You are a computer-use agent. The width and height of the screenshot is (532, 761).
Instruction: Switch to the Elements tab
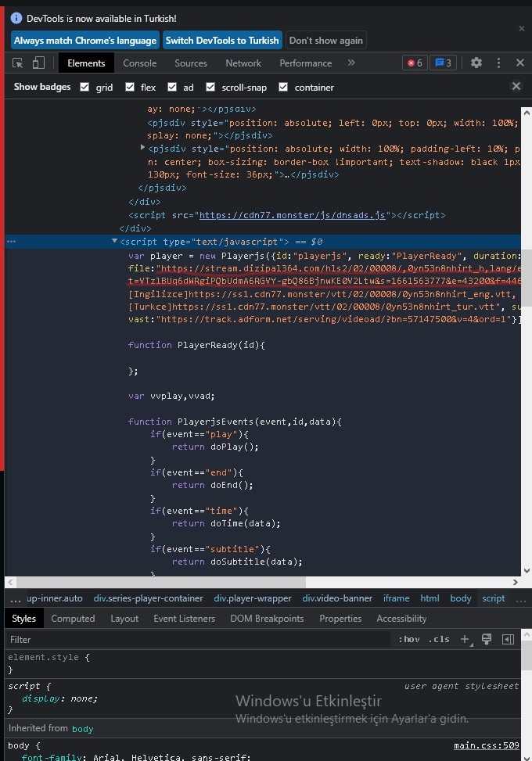86,63
